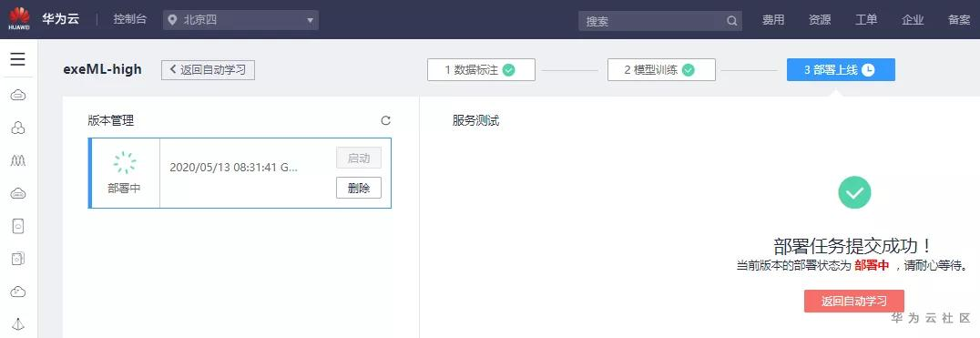The image size is (980, 338).
Task: Click the three-circle cluster sidebar icon
Action: pyautogui.click(x=18, y=128)
